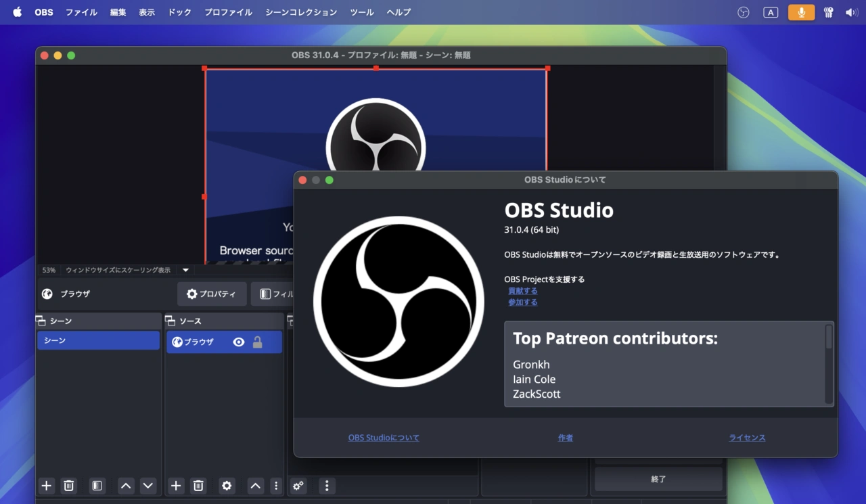The width and height of the screenshot is (866, 504).
Task: Open the sources toolbar three-dot overflow menu
Action: (x=275, y=486)
